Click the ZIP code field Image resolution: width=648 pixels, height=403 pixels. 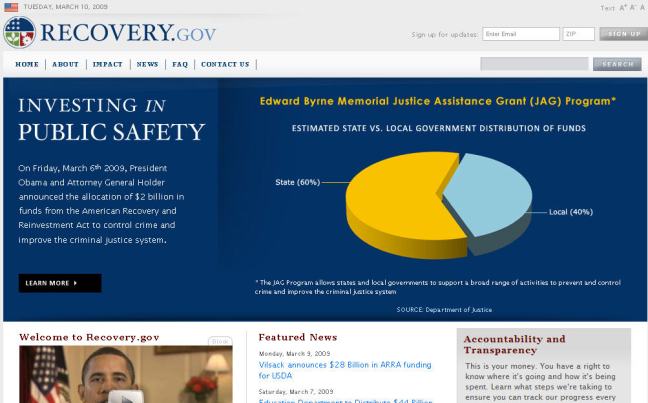(579, 34)
